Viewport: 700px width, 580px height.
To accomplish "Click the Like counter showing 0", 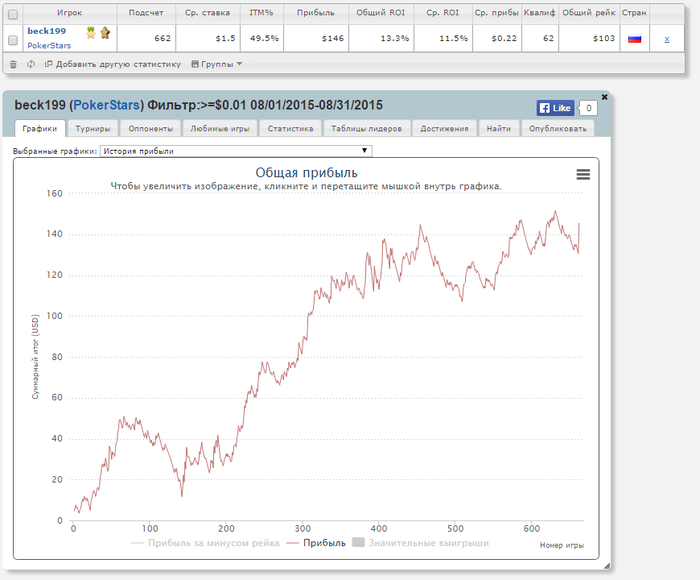I will [x=588, y=108].
